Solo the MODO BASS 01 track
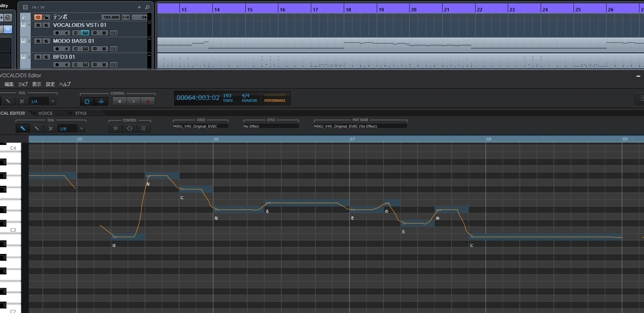The width and height of the screenshot is (644, 313). coord(46,41)
